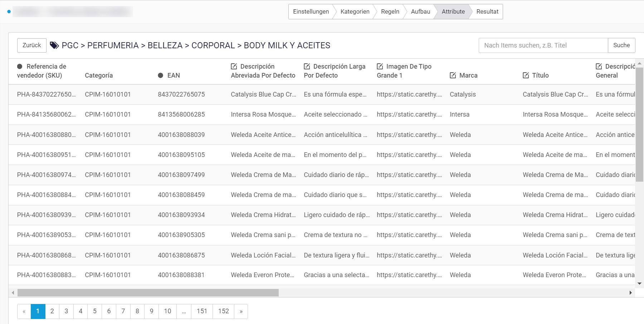Click the Categoría column header
The image size is (644, 324).
tap(99, 75)
